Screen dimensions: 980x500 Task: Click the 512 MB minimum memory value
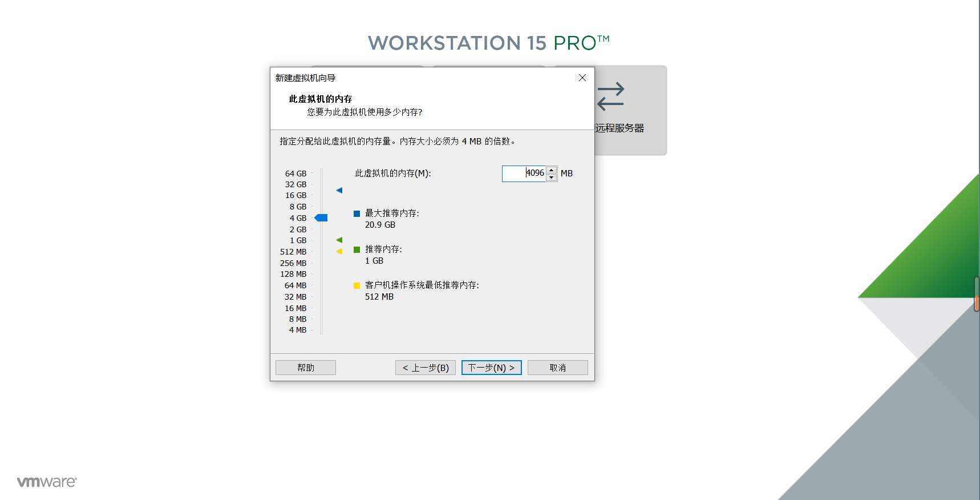click(379, 297)
